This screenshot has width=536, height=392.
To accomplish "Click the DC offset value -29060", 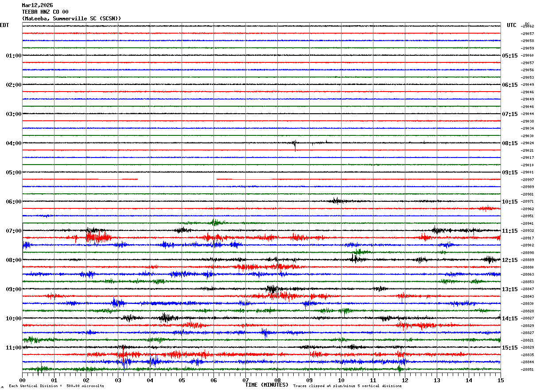I will tap(528, 56).
